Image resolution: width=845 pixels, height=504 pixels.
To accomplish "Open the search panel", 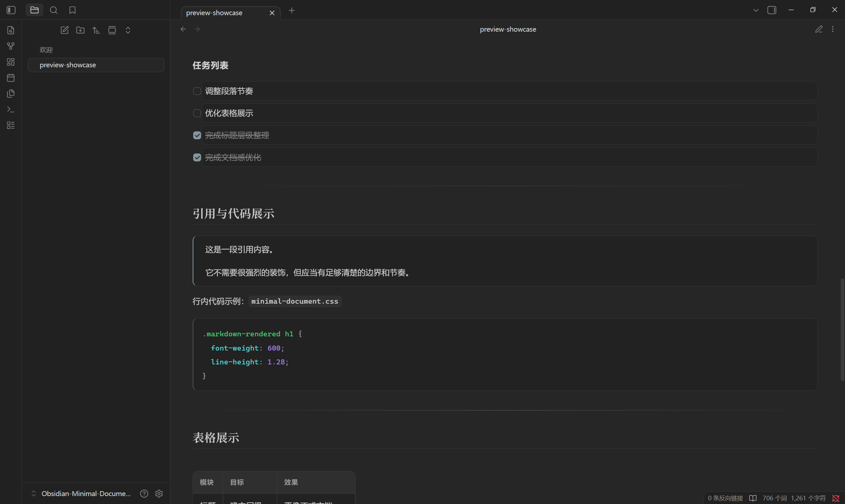I will point(54,10).
